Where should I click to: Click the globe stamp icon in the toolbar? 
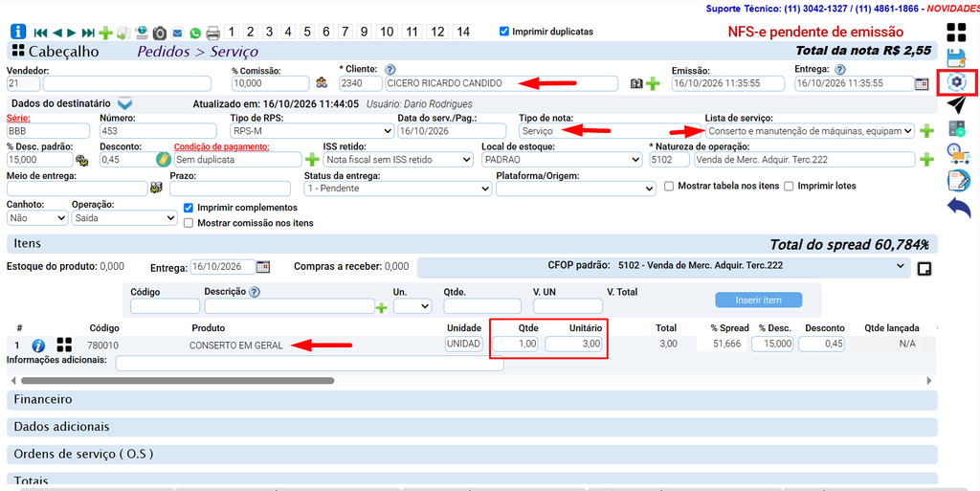[x=142, y=33]
